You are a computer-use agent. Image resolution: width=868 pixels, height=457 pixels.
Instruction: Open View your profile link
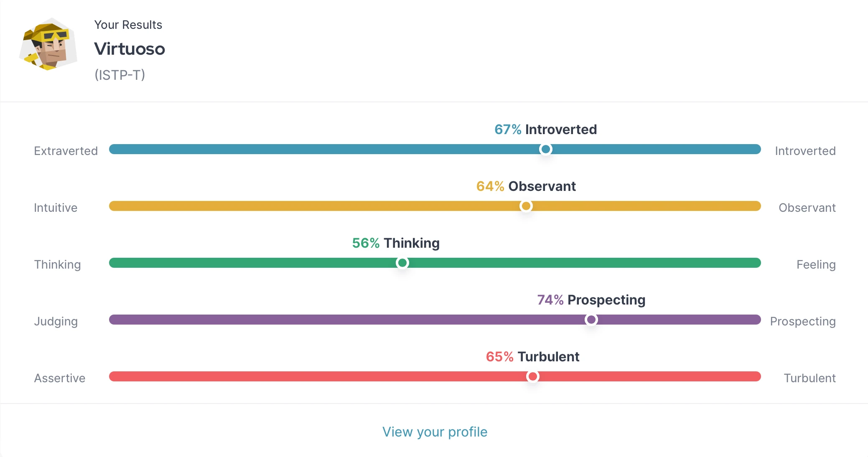coord(435,432)
